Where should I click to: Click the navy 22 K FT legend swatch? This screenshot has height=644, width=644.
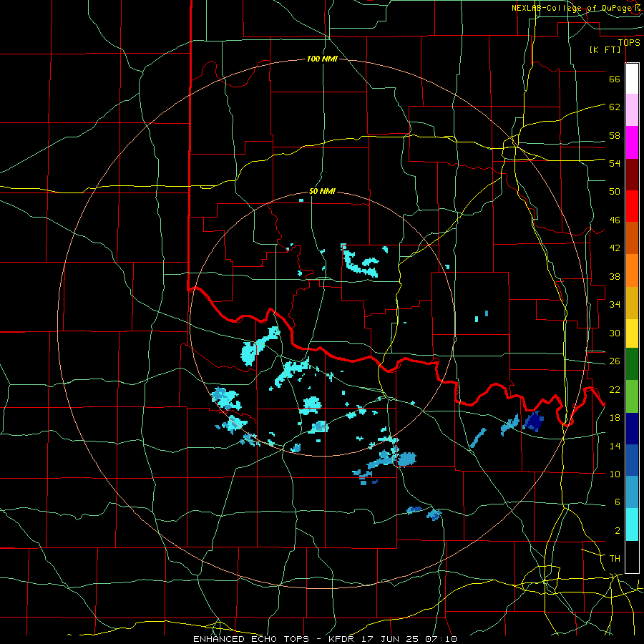pos(632,429)
